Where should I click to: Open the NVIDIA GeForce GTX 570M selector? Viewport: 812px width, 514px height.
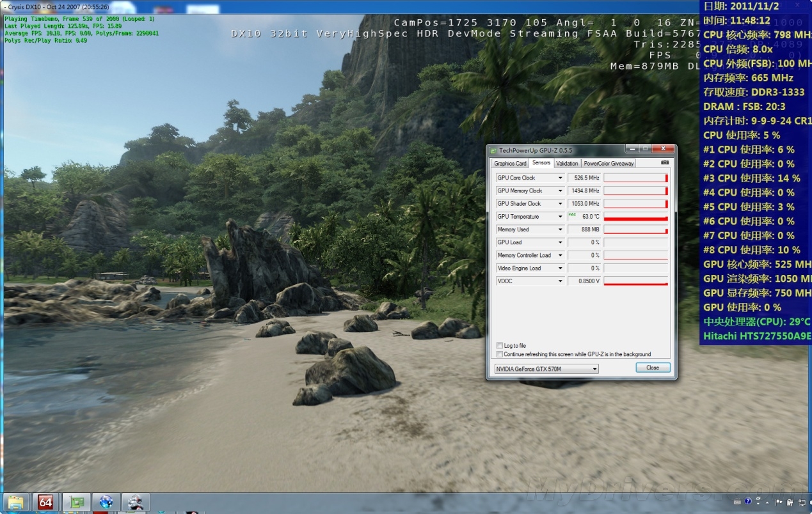(546, 369)
